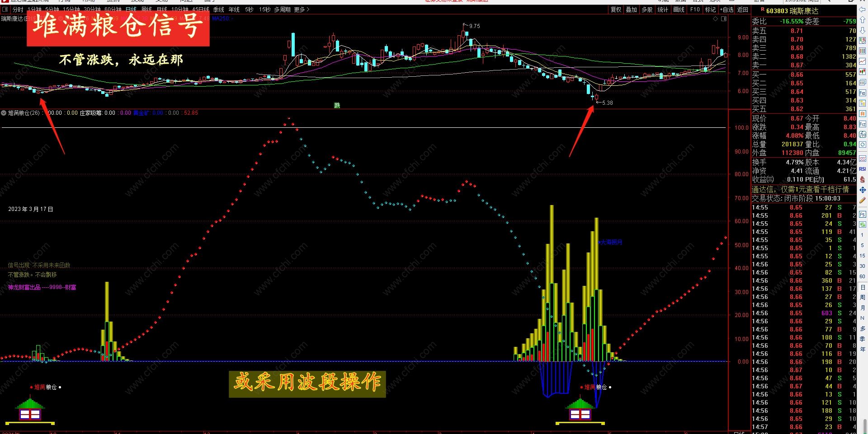Select the 15 minute sidebar period button
This screenshot has height=434, width=868.
(x=863, y=256)
